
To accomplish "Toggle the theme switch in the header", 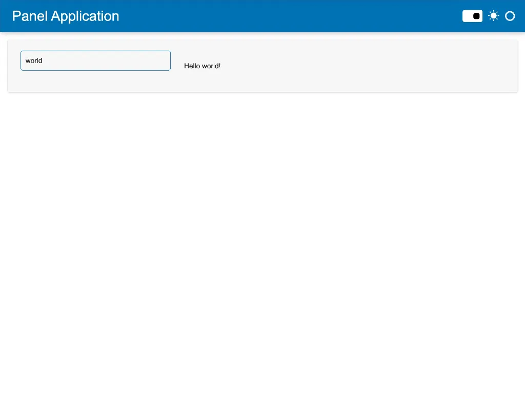I will pyautogui.click(x=472, y=16).
